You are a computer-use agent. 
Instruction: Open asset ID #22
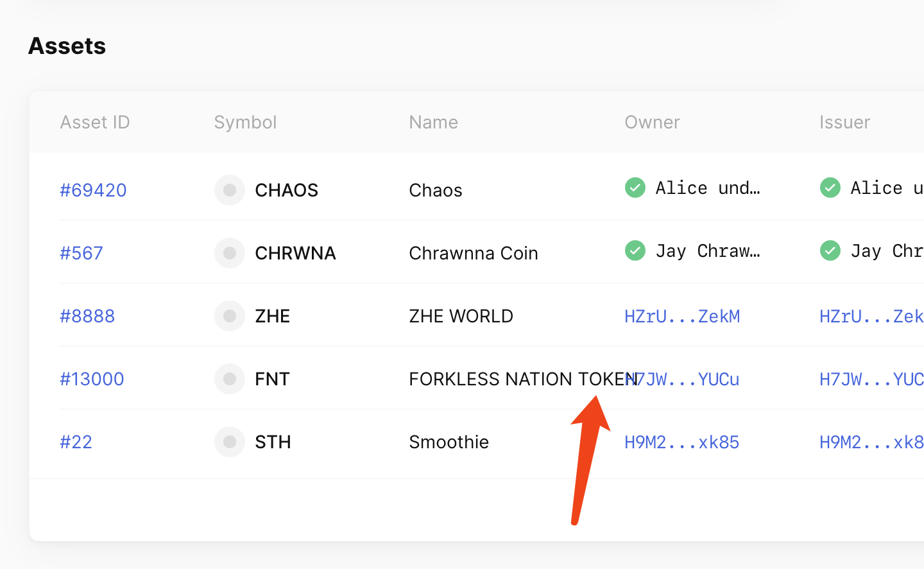[76, 442]
